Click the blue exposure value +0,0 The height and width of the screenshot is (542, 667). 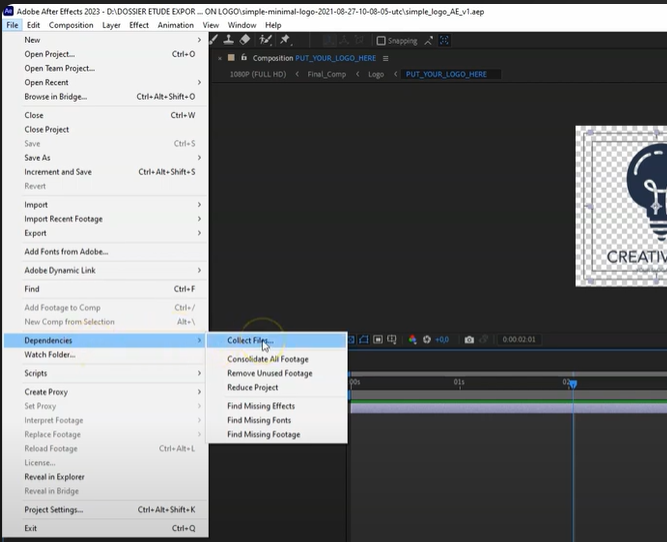tap(442, 340)
